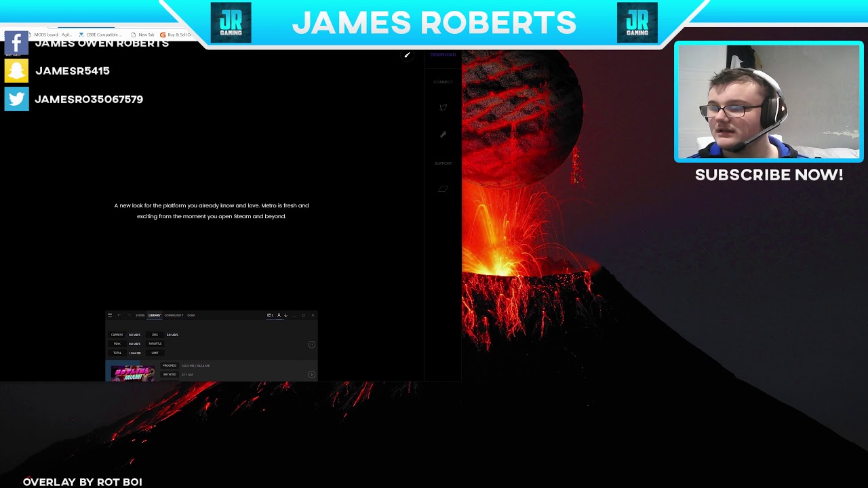Click the LIMIT button
The width and height of the screenshot is (868, 488).
click(155, 352)
